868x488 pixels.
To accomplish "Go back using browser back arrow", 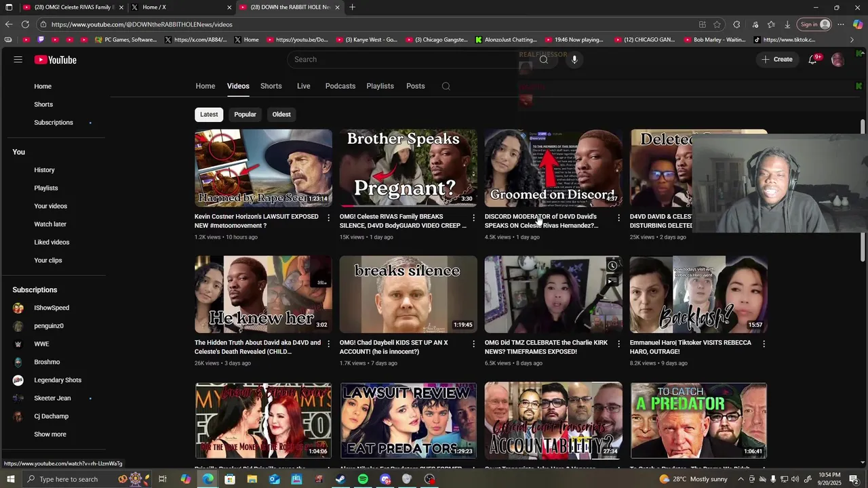I will click(x=9, y=24).
